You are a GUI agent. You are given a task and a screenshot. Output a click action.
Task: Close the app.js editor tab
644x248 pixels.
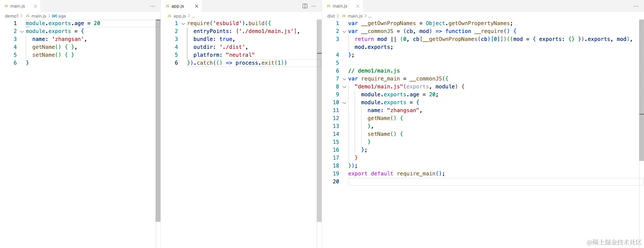[x=197, y=6]
